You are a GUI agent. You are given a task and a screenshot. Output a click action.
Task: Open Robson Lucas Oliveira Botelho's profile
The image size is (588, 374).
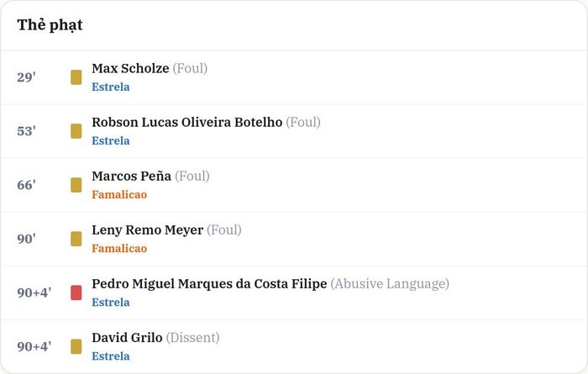187,123
